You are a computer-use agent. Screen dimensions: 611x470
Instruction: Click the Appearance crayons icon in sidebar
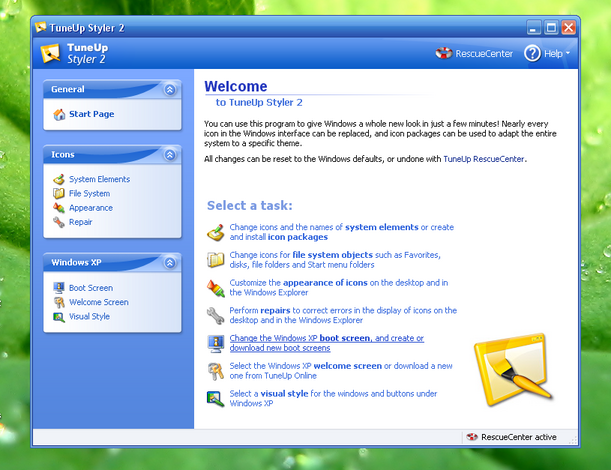[x=59, y=208]
